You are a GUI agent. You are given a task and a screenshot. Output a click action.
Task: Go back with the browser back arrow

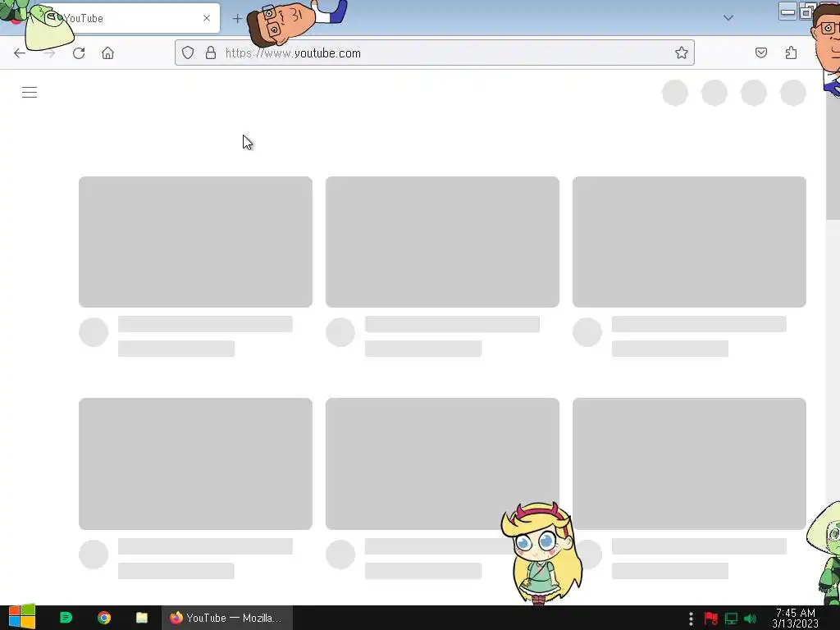[20, 53]
